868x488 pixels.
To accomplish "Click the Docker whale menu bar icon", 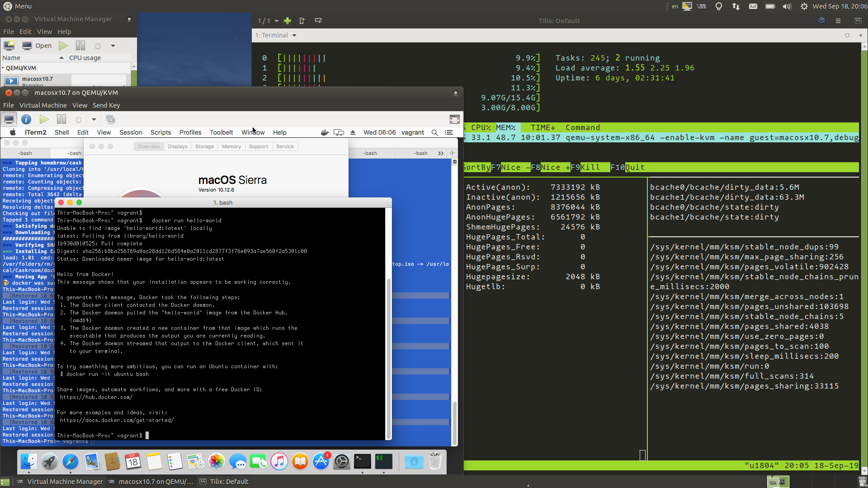I will click(x=325, y=132).
